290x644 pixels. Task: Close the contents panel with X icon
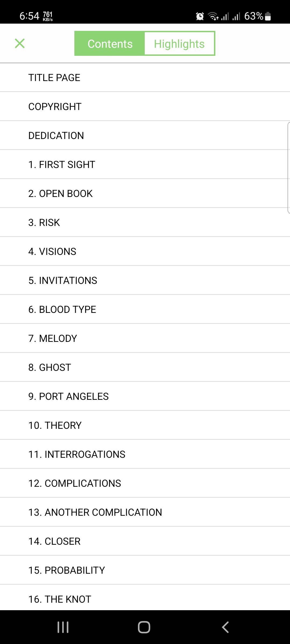point(20,43)
